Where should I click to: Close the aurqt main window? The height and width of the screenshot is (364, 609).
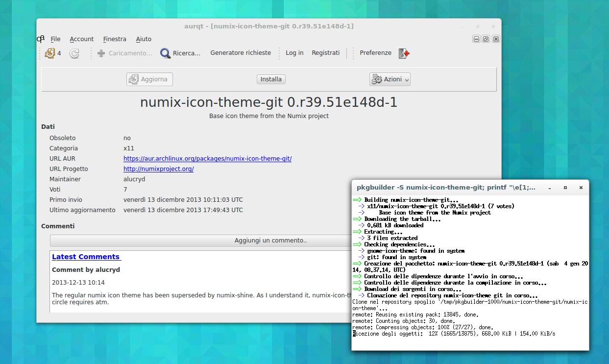[493, 26]
